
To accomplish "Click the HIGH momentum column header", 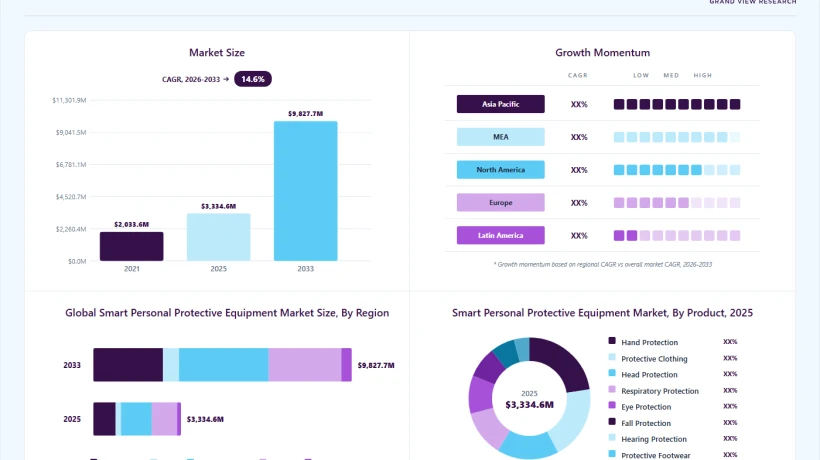I will (x=702, y=75).
